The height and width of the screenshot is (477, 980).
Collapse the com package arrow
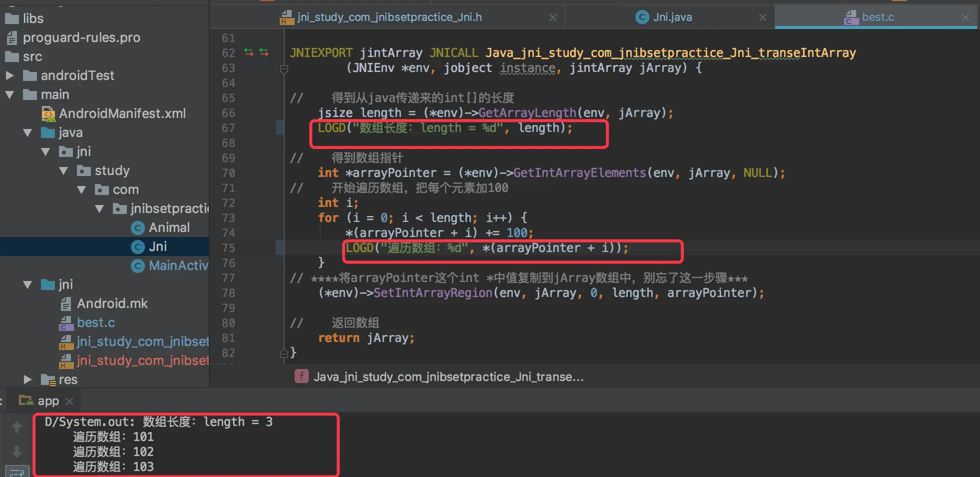pos(81,189)
